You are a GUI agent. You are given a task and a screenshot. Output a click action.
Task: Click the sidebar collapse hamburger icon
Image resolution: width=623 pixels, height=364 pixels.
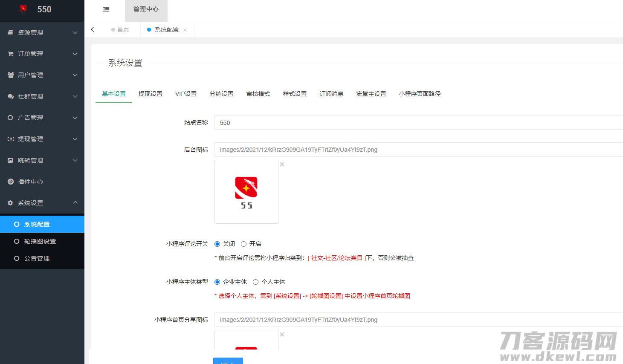[x=106, y=9]
